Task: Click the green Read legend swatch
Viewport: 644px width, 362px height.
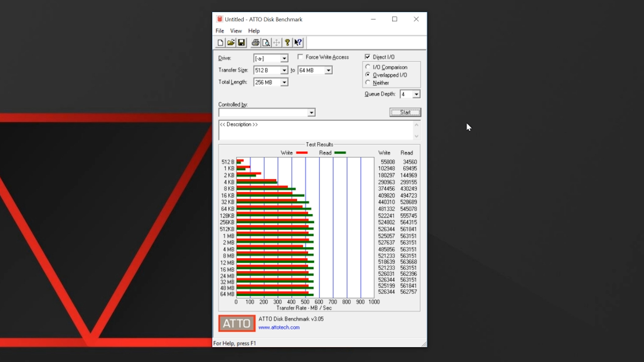Action: coord(340,153)
